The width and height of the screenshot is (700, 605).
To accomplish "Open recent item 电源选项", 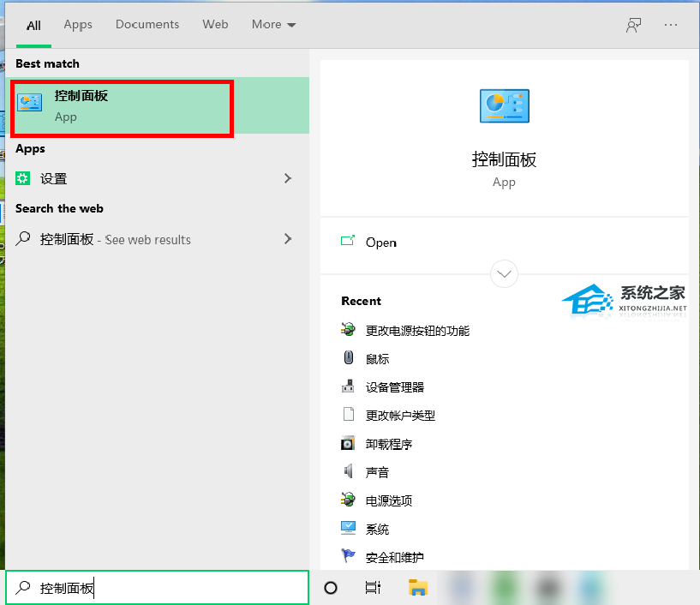I will (x=389, y=501).
